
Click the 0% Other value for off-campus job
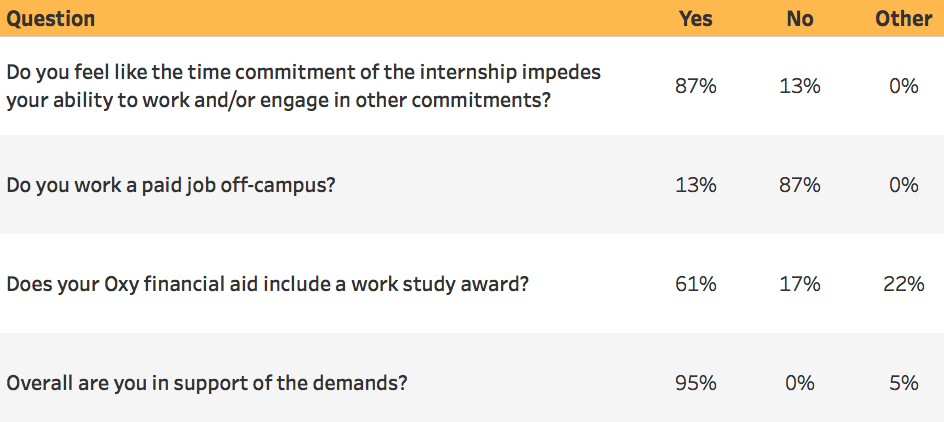click(x=903, y=185)
